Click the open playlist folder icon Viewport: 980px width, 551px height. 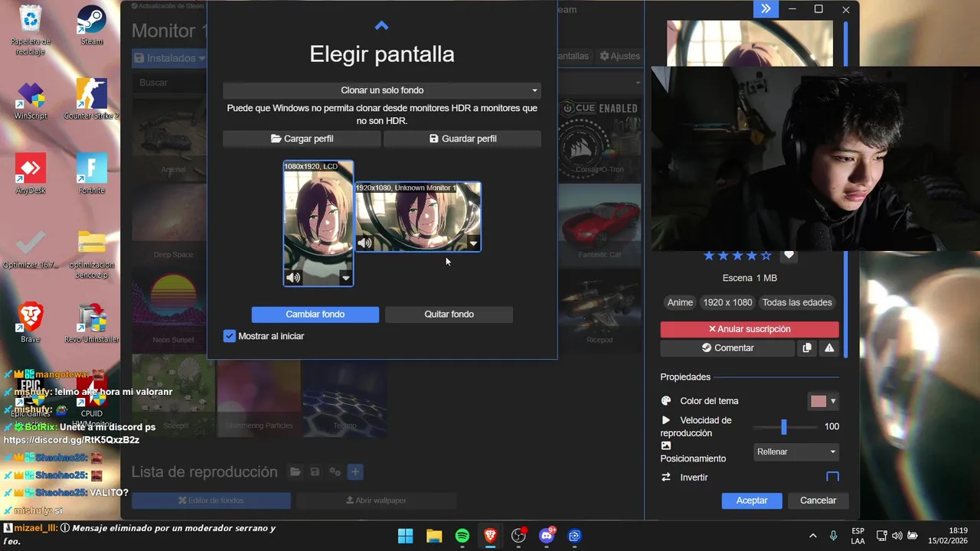[x=296, y=472]
